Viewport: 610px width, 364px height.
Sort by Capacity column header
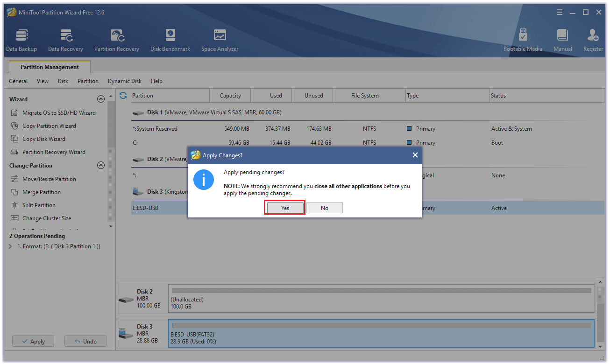click(x=230, y=96)
